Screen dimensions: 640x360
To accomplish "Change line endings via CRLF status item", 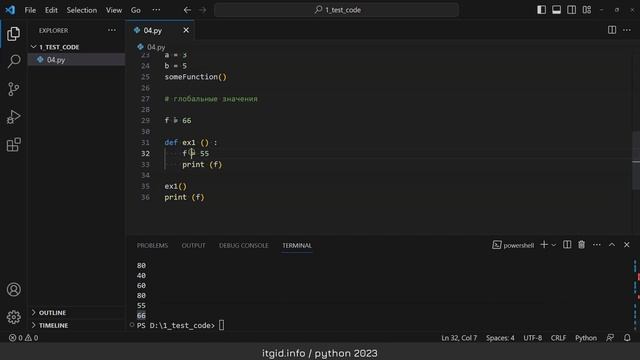I will point(558,338).
